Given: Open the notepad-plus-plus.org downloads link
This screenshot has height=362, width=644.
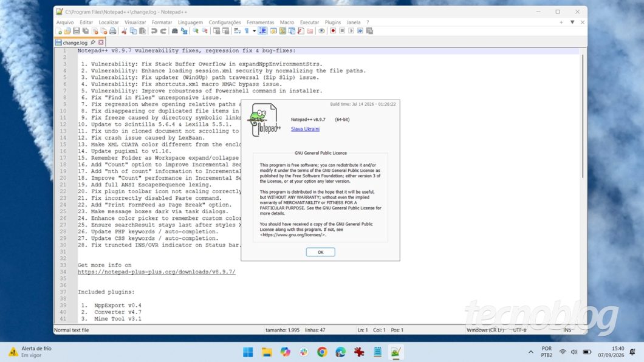Looking at the screenshot, I should point(157,271).
